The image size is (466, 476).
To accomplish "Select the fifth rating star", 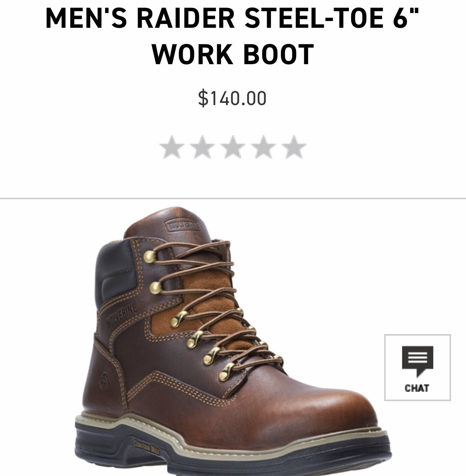I will point(295,147).
